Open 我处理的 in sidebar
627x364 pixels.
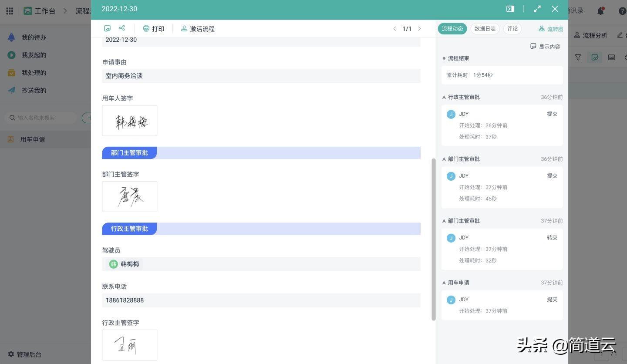click(34, 73)
